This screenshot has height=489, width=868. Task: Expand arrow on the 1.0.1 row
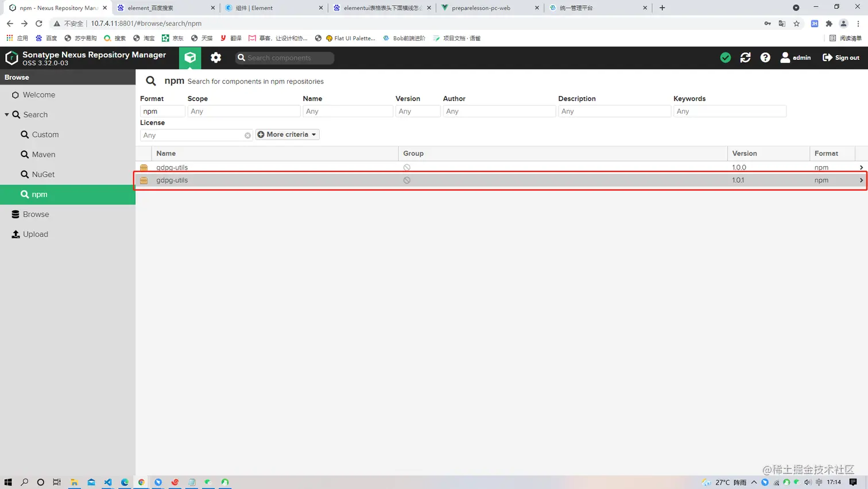coord(861,180)
